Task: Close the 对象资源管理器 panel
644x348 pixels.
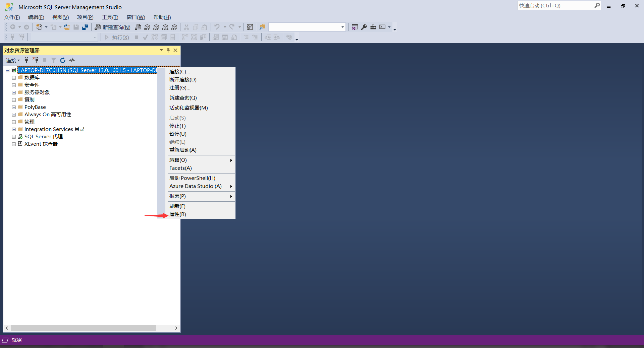Action: click(x=175, y=50)
